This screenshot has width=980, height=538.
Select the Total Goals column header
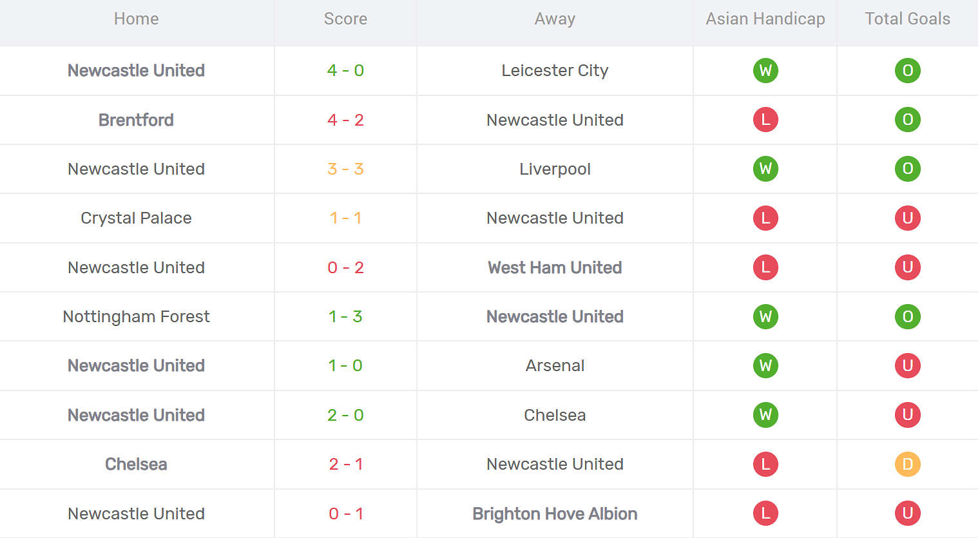pyautogui.click(x=907, y=19)
